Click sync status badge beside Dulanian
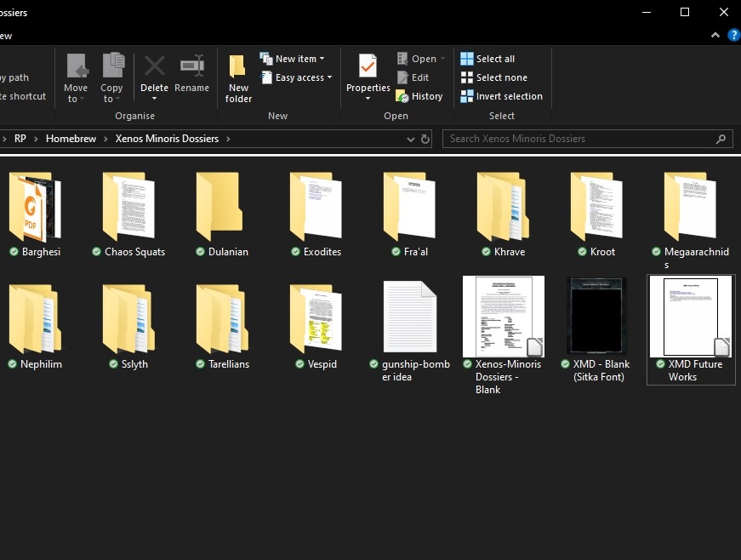The image size is (741, 560). 201,251
